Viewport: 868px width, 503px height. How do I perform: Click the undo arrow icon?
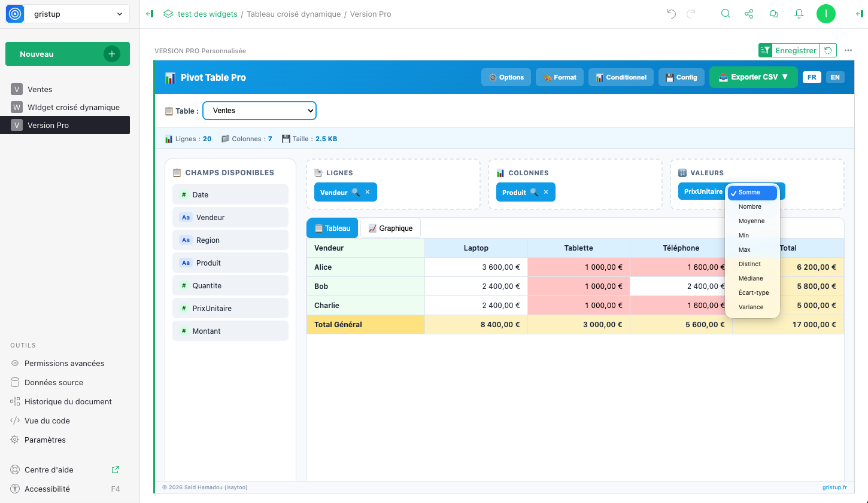pos(671,14)
